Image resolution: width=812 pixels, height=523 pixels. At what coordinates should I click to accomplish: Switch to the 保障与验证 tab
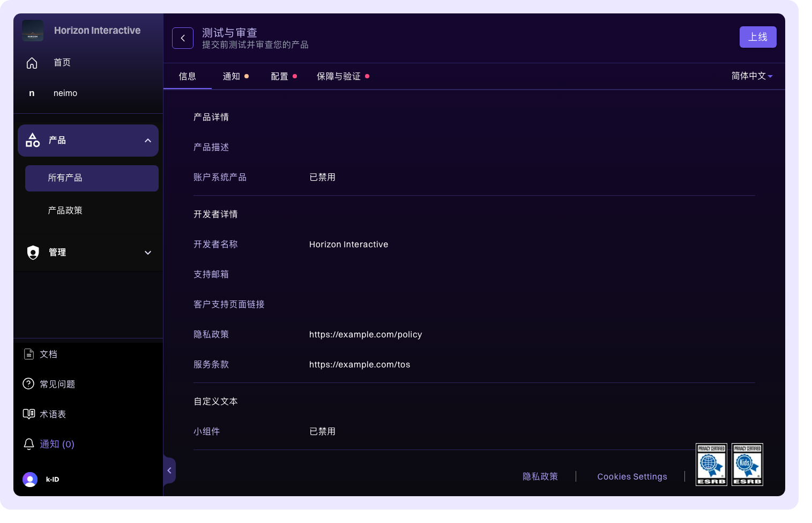(343, 76)
